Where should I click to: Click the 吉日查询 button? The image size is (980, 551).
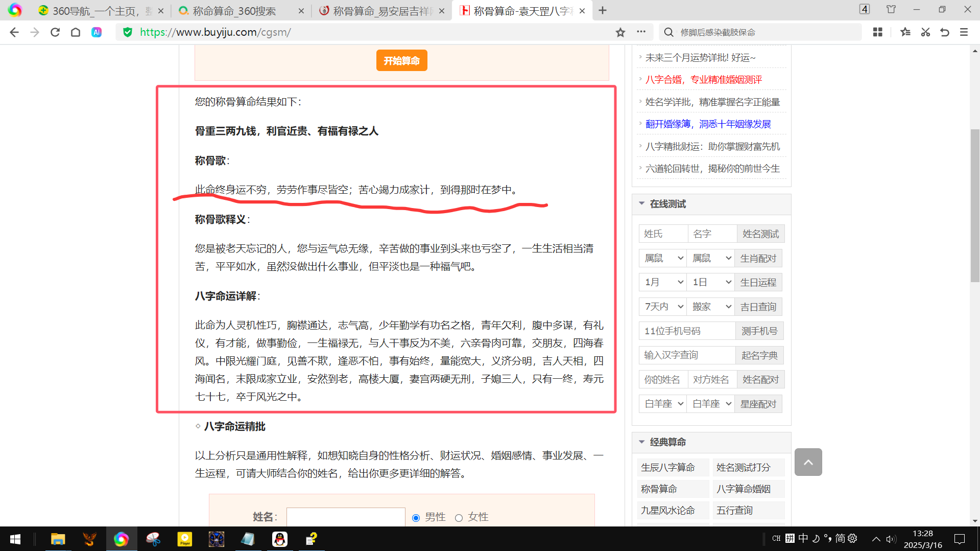758,307
